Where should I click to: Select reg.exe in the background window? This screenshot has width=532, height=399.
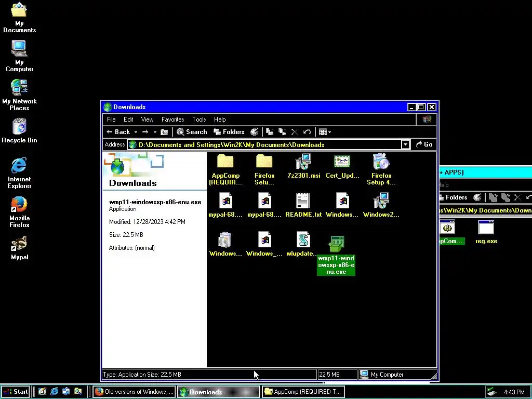[x=486, y=232]
